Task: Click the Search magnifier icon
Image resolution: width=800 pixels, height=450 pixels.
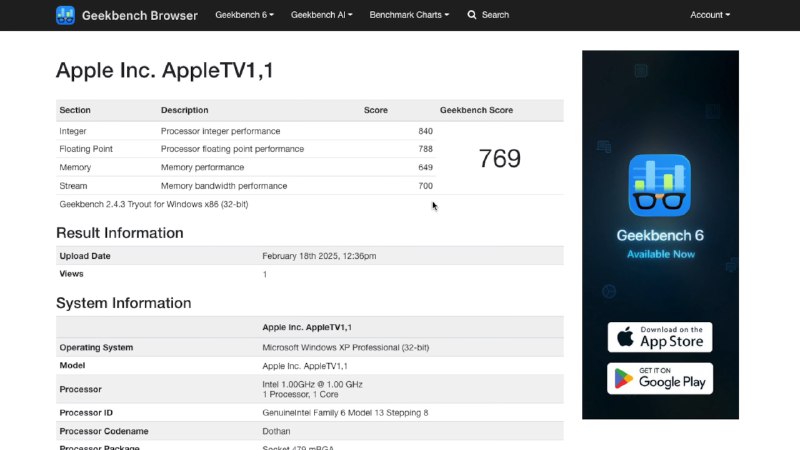Action: coord(472,15)
